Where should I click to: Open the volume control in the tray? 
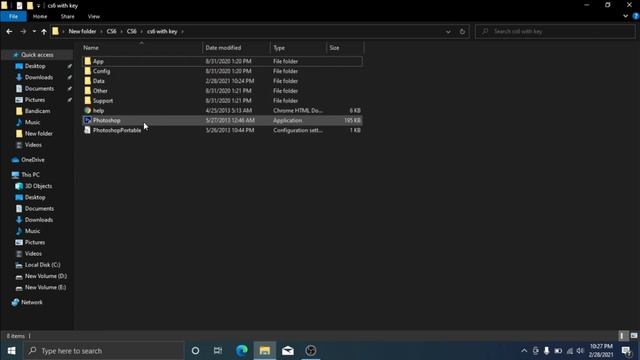coord(580,351)
